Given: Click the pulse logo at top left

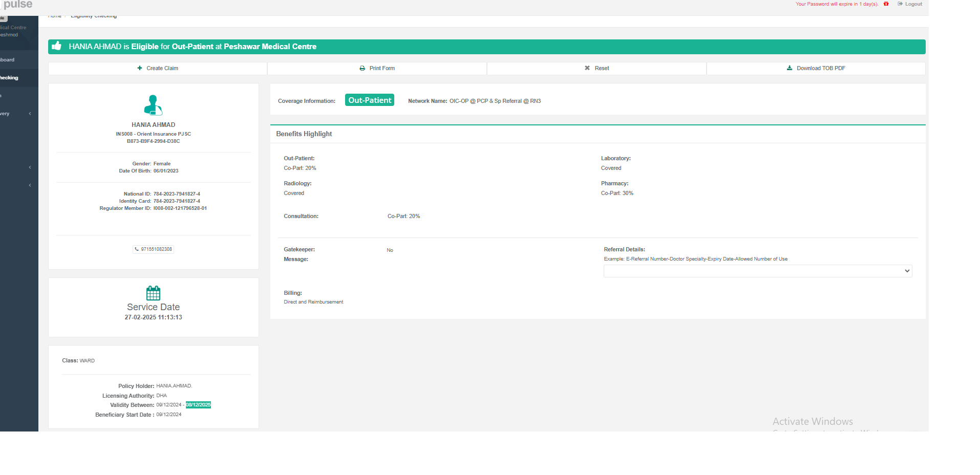Looking at the screenshot, I should [x=17, y=5].
